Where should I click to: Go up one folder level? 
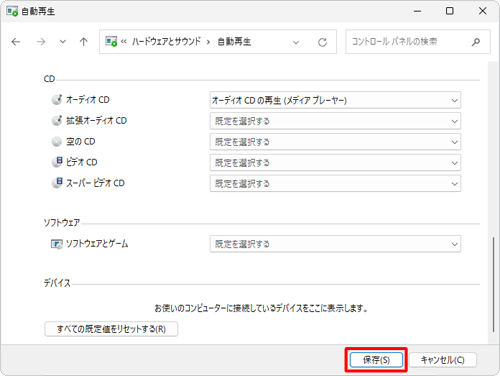(x=84, y=42)
